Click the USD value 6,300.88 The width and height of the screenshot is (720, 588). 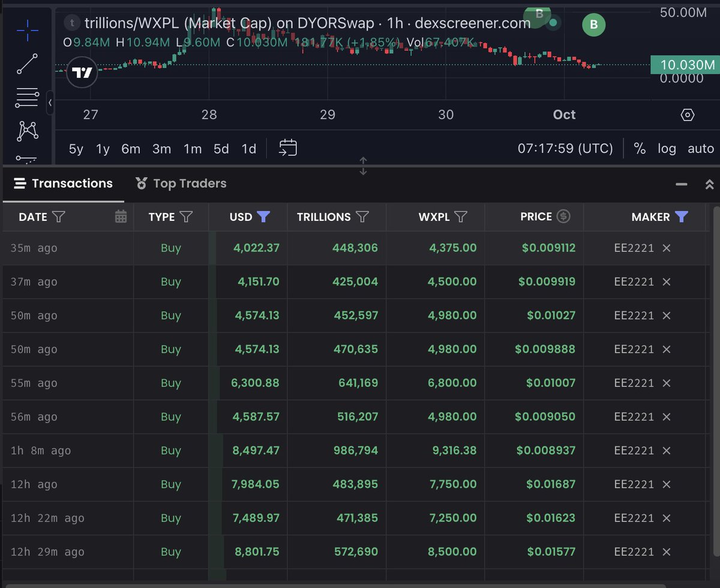pyautogui.click(x=256, y=383)
